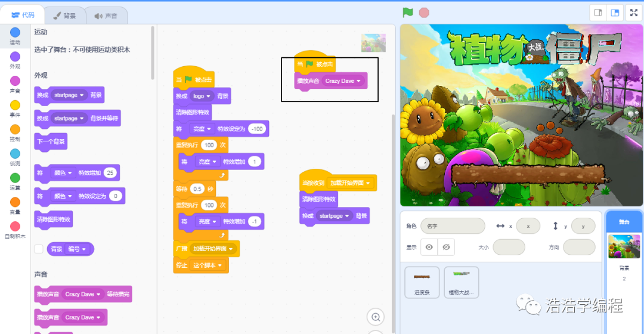This screenshot has height=334, width=644.
Task: Switch to small stage layout
Action: point(598,13)
